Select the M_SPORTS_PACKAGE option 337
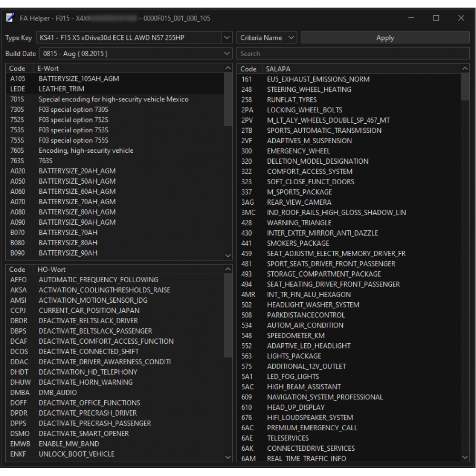Image resolution: width=476 pixels, height=476 pixels. pyautogui.click(x=299, y=192)
